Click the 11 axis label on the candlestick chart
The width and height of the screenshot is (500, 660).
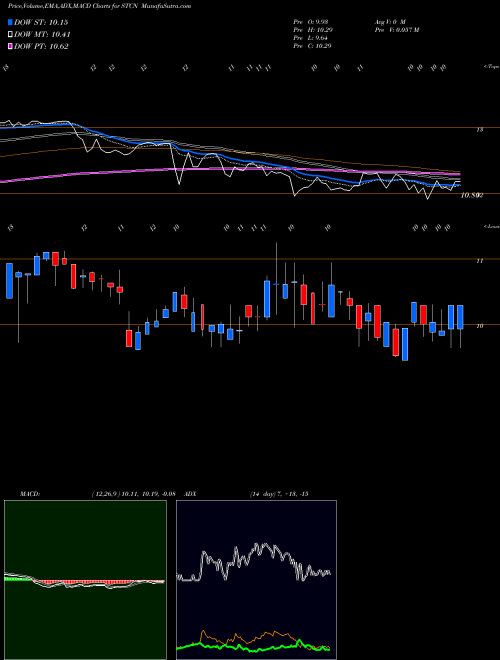tap(479, 261)
